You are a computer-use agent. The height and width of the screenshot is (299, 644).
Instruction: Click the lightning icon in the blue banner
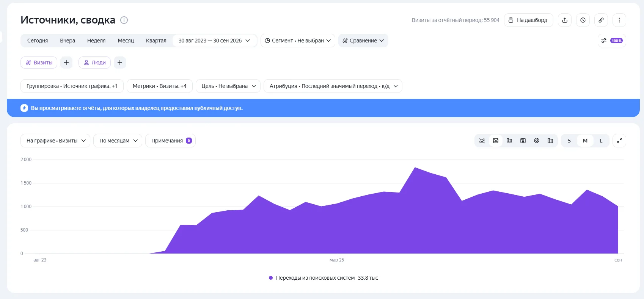(x=24, y=108)
